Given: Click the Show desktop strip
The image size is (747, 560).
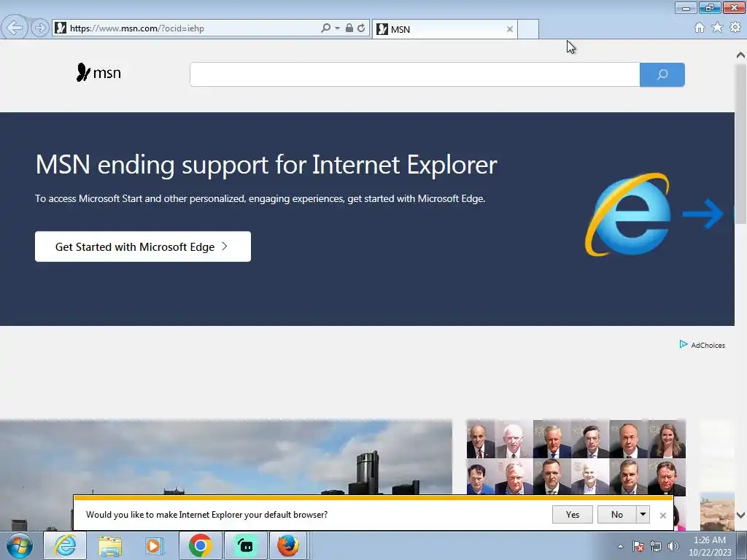Looking at the screenshot, I should click(742, 546).
